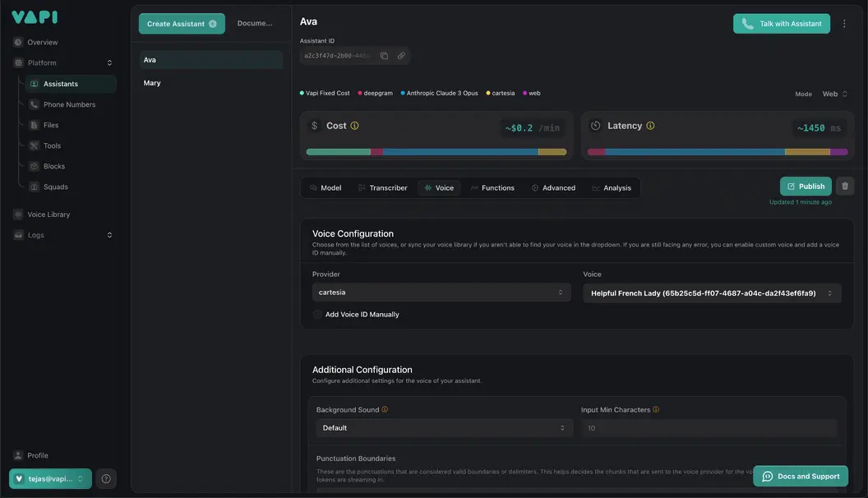Click the Logs sidebar icon
Screen dimensions: 868x498
click(18, 235)
